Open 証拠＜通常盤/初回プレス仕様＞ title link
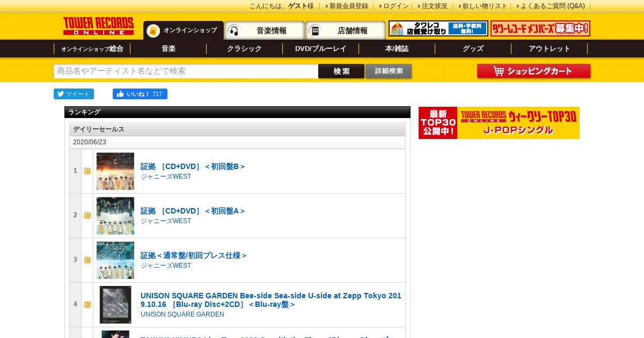Screen dimensions: 644x338 click(194, 255)
